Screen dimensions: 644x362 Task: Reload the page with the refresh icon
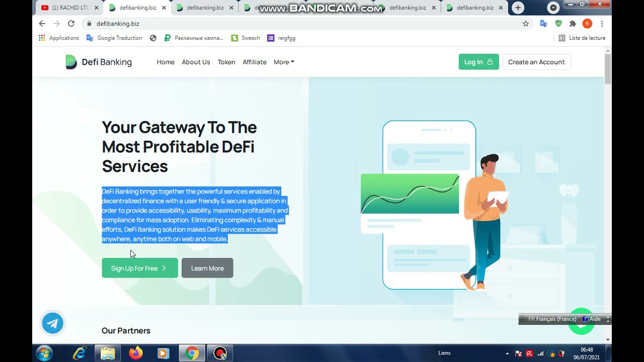[x=71, y=24]
